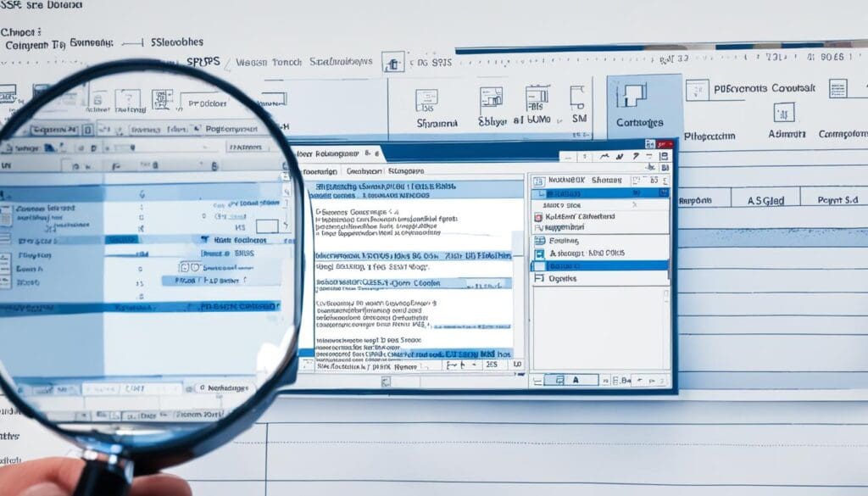The image size is (868, 496).
Task: Select the top blue highlighted row in the dialog's right list
Action: 599,193
